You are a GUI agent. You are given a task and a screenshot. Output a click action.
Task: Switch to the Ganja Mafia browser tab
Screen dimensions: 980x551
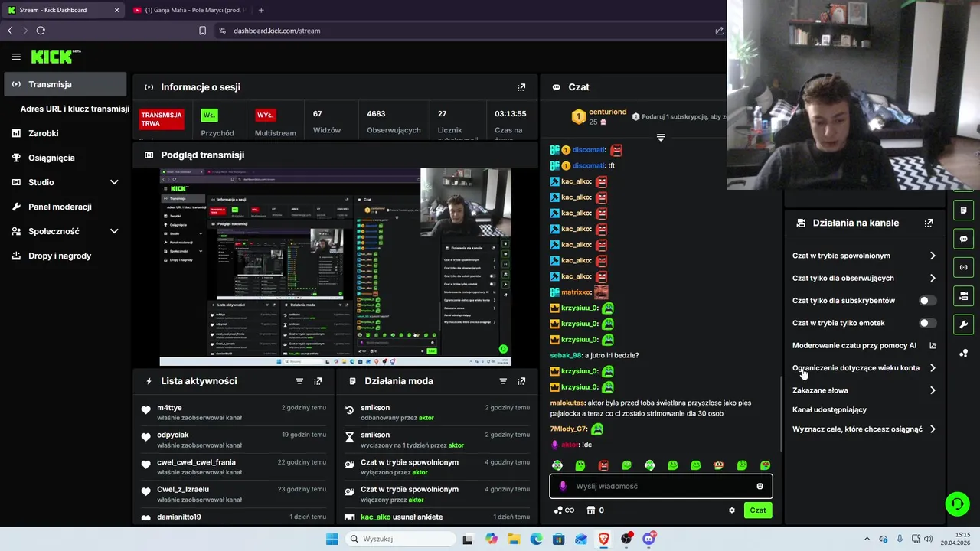189,10
